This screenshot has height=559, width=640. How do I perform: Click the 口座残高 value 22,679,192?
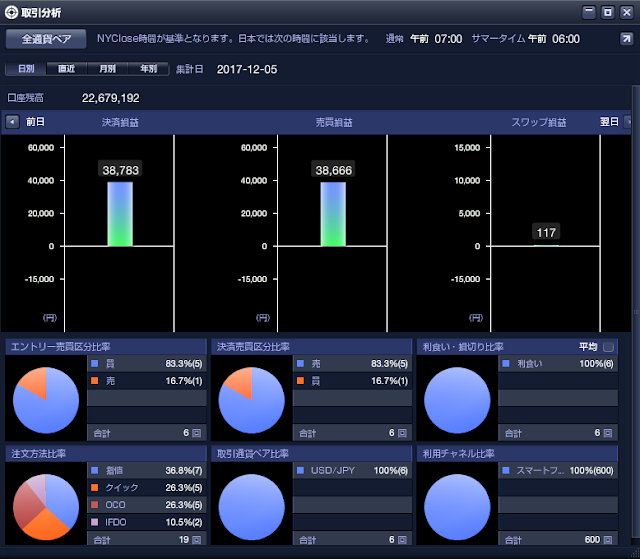pyautogui.click(x=111, y=98)
